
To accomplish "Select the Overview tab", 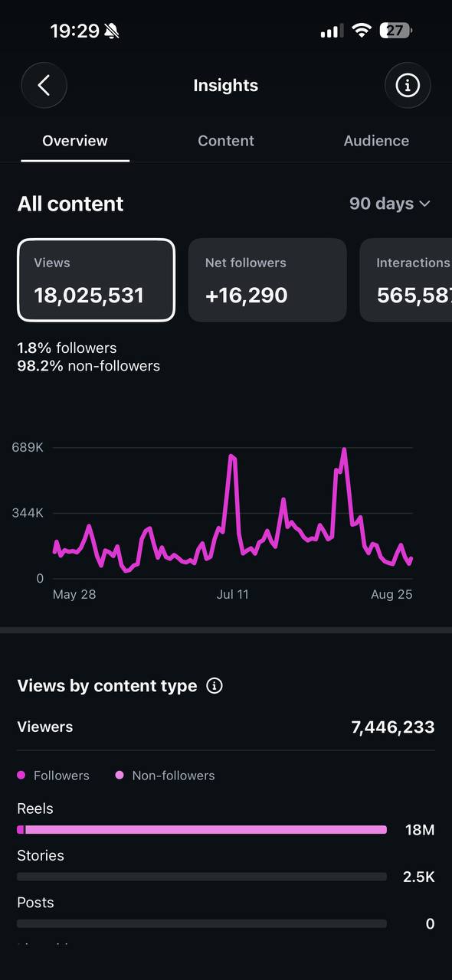I will pyautogui.click(x=75, y=141).
